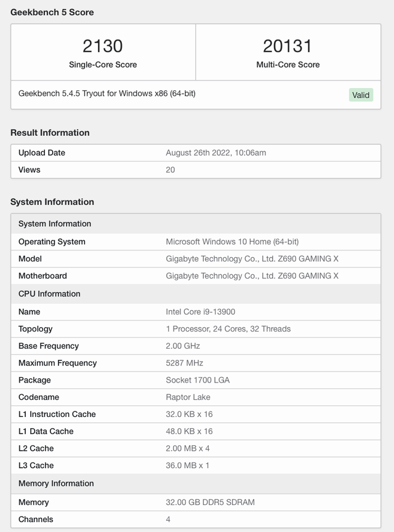The width and height of the screenshot is (394, 532).
Task: Select the 32.0 KB x 16 value
Action: [x=189, y=414]
